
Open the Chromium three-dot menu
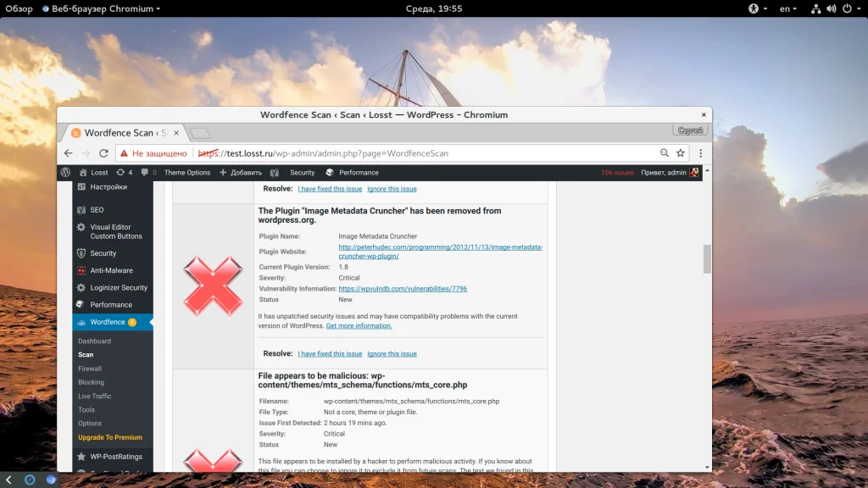point(700,153)
